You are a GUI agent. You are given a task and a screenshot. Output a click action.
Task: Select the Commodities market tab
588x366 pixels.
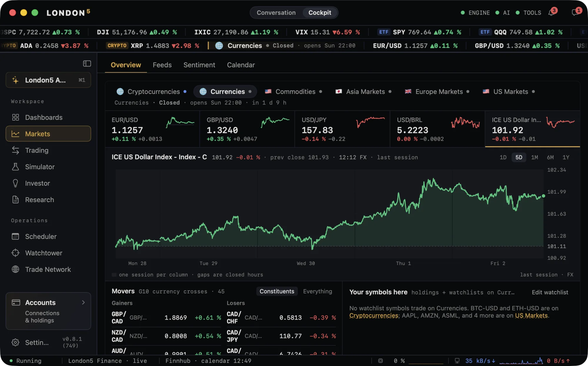(x=293, y=91)
